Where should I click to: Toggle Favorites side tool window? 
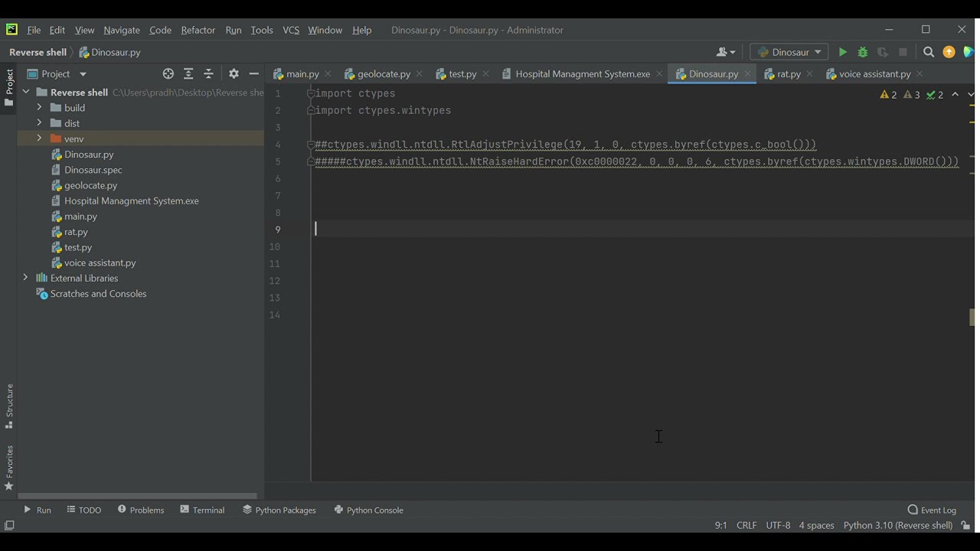9,468
